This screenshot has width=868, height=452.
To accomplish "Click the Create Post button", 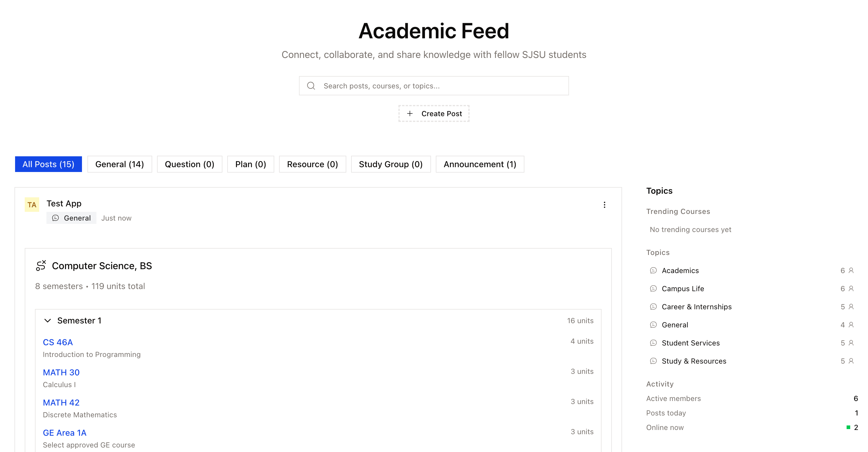I will (434, 113).
